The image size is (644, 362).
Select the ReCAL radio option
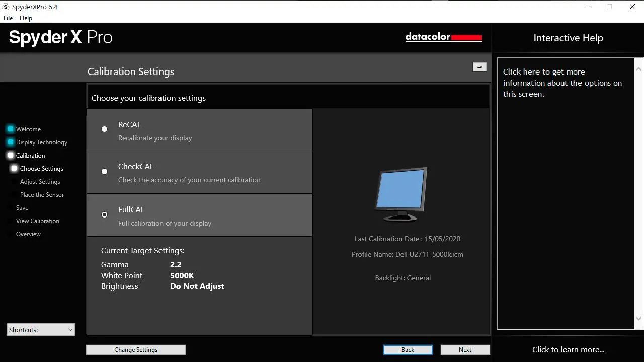104,129
